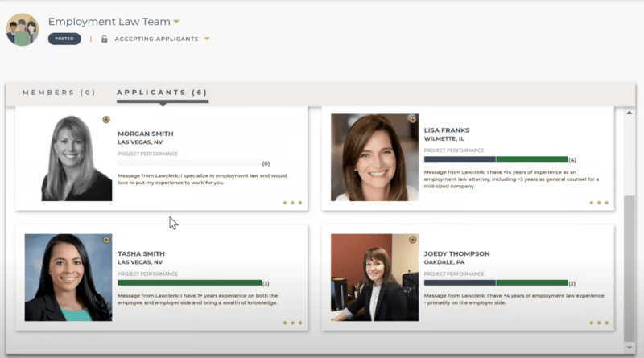Open Joedy Thompson's profile photo
Screen dimensions: 644x358
(x=374, y=278)
